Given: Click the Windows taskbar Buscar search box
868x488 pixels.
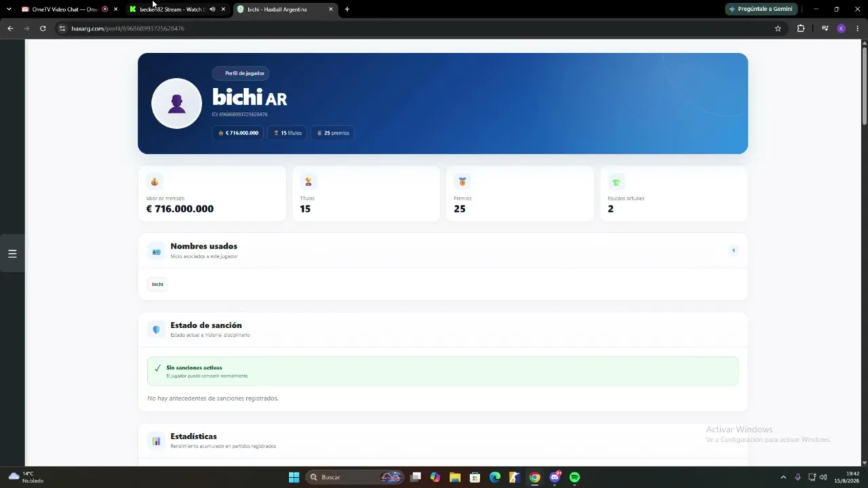Looking at the screenshot, I should 356,477.
